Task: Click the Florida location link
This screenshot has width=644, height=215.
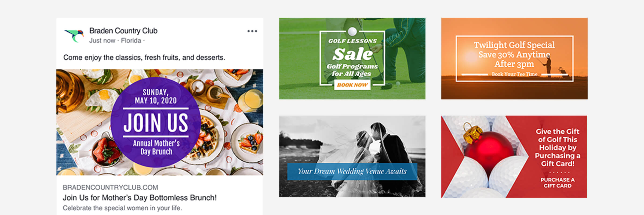Action: pos(131,41)
